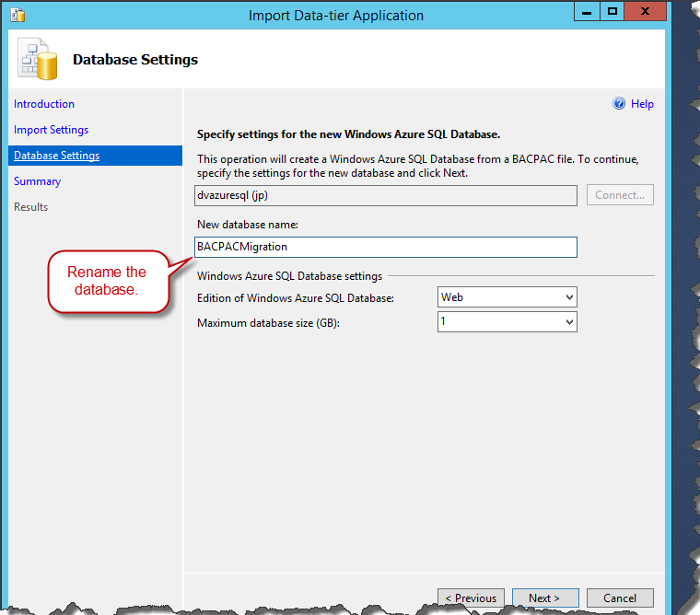Click the 'Maximum database size (GB):' label
This screenshot has width=700, height=615.
tap(268, 323)
